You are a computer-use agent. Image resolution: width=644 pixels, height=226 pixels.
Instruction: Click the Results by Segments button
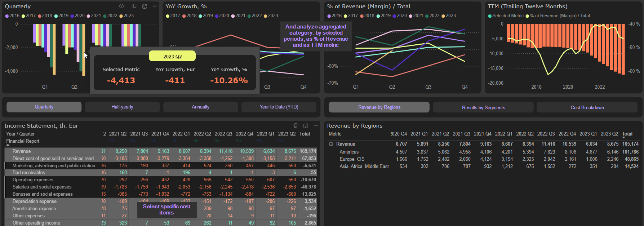(x=483, y=107)
